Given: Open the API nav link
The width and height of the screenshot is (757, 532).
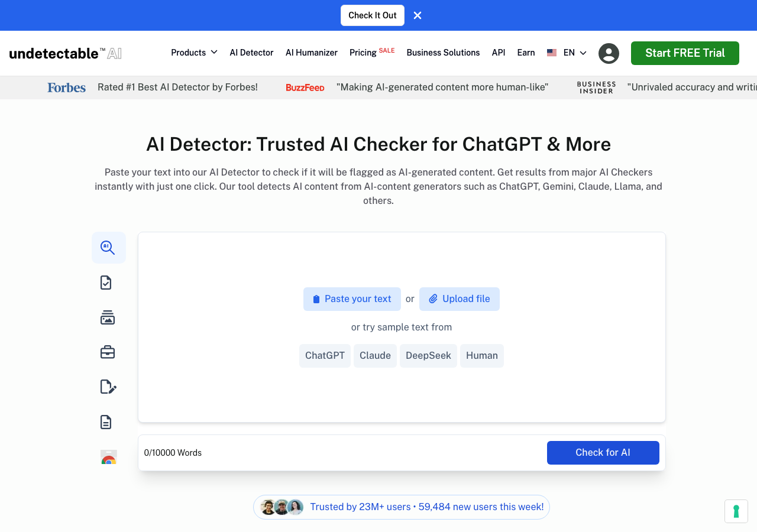Looking at the screenshot, I should click(x=499, y=53).
